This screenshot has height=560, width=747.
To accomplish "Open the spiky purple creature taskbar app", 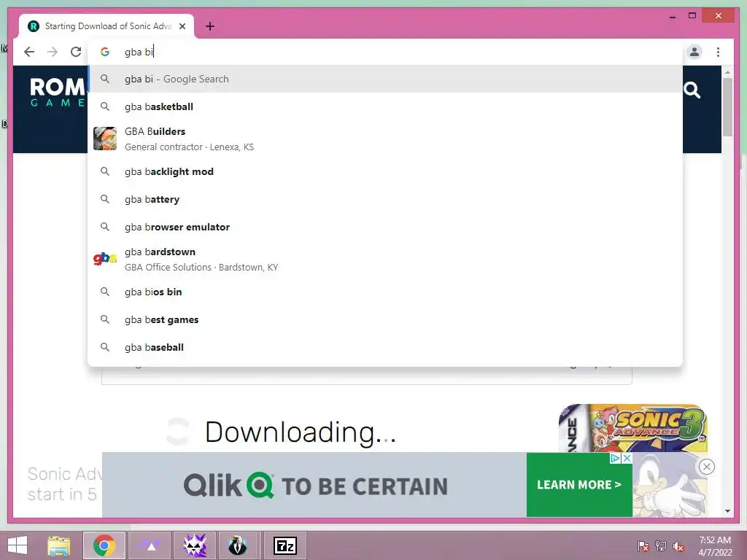I will pos(195,545).
